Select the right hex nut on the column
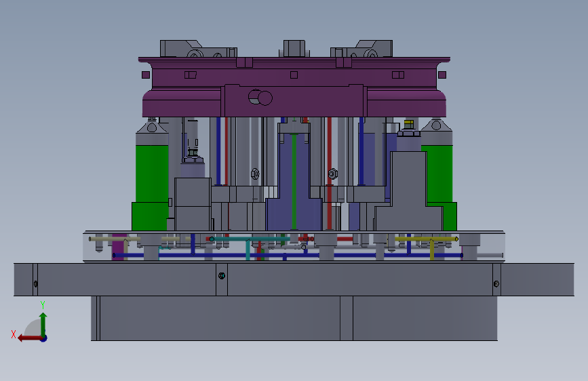 click(x=332, y=174)
